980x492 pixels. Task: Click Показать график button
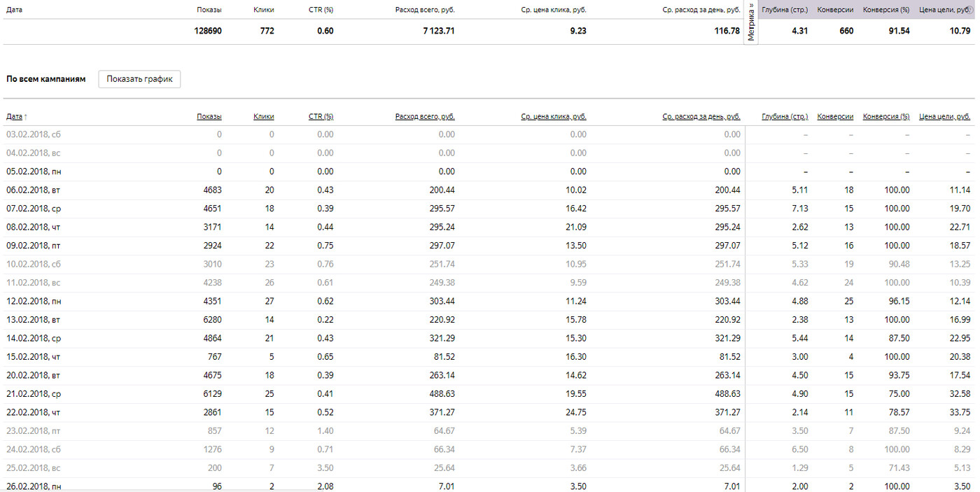pos(139,79)
